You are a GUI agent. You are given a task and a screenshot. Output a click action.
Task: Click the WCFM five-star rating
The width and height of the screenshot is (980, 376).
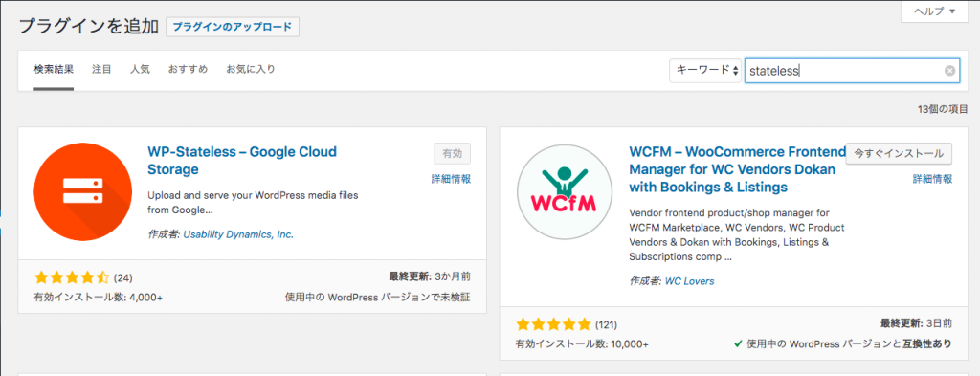[554, 324]
